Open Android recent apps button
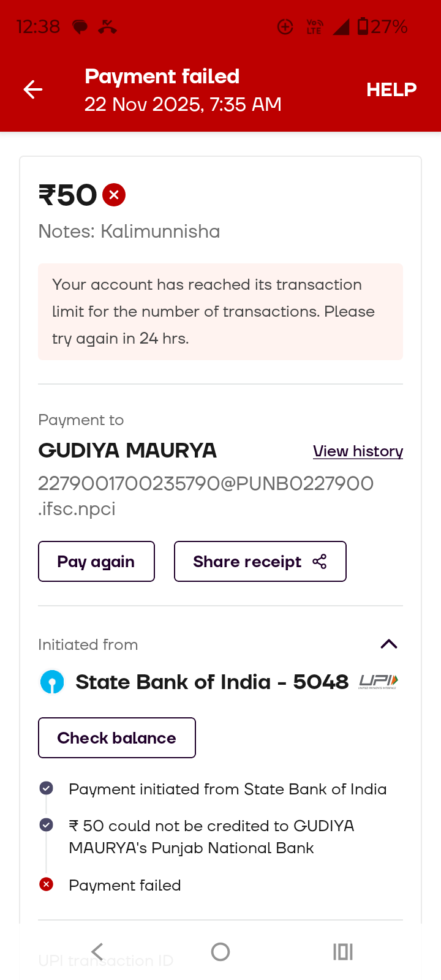Image resolution: width=441 pixels, height=980 pixels. pyautogui.click(x=343, y=952)
